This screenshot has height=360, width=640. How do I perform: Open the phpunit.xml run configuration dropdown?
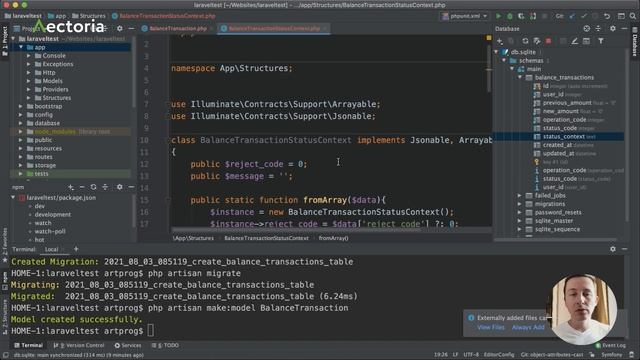click(x=465, y=16)
